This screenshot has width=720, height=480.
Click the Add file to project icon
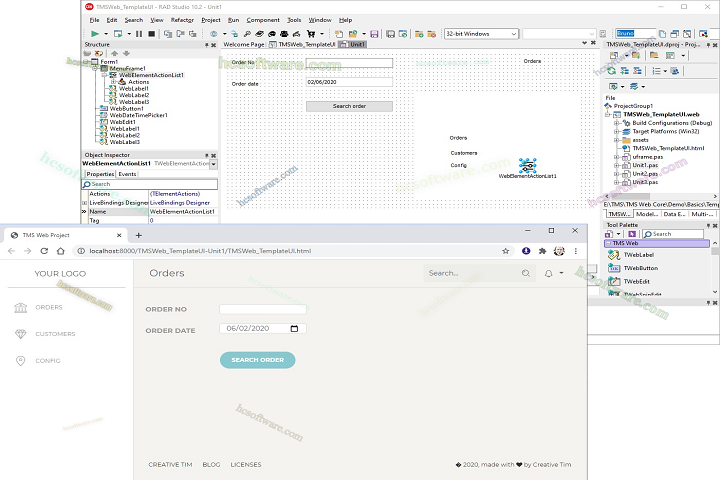(419, 34)
